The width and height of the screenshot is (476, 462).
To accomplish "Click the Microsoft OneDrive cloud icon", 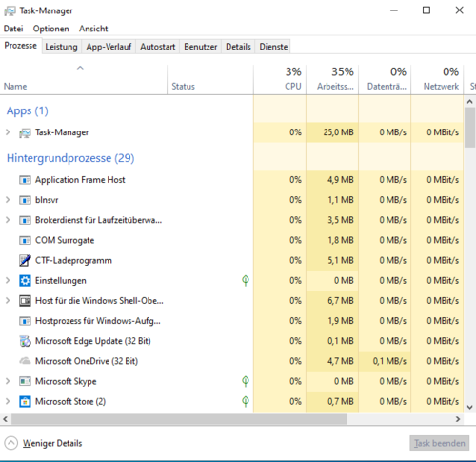I will (25, 361).
